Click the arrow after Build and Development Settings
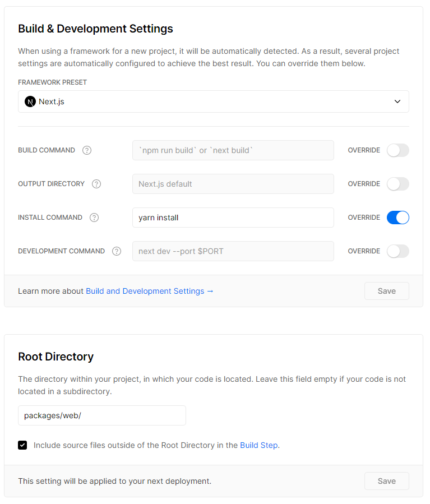The width and height of the screenshot is (430, 504). [210, 291]
